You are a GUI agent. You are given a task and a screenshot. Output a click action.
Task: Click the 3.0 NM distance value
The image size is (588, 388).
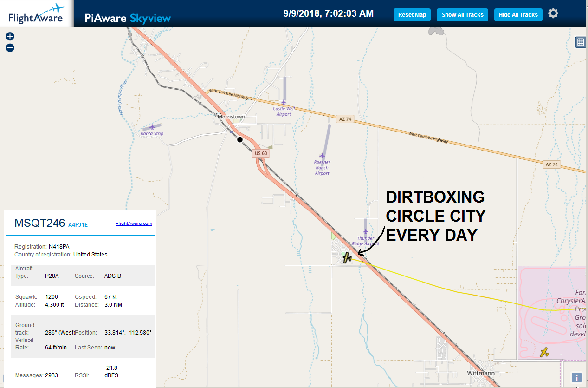tap(113, 305)
